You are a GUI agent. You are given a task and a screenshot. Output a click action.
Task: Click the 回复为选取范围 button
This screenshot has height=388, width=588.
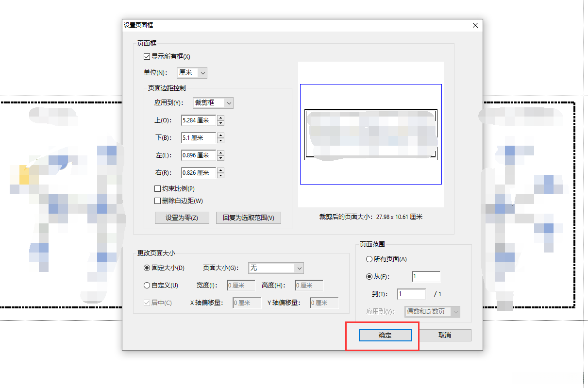249,218
